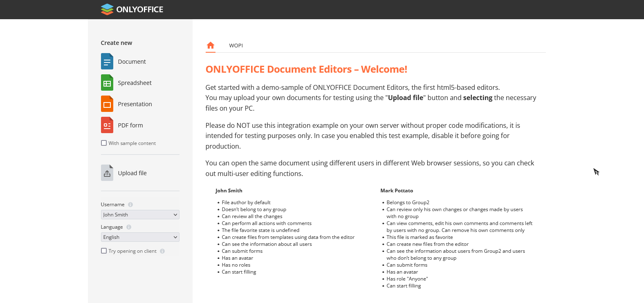Click the Upload file icon
Image resolution: width=644 pixels, height=303 pixels.
click(x=107, y=173)
